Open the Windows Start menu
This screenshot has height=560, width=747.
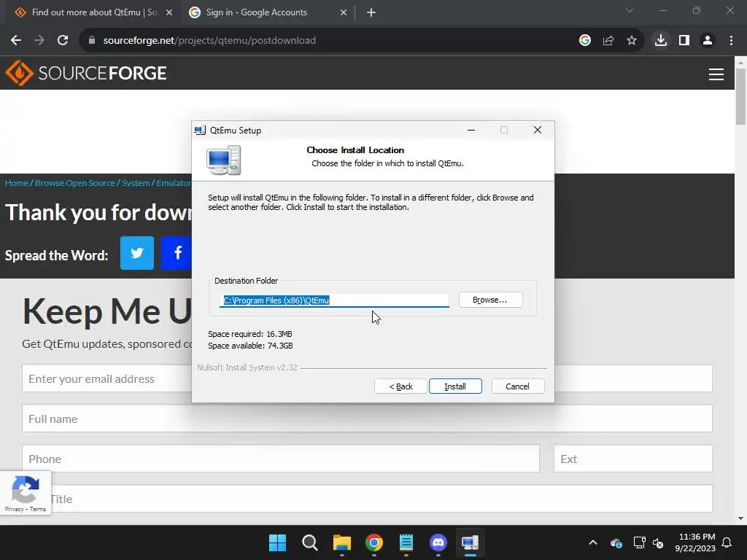click(x=278, y=542)
